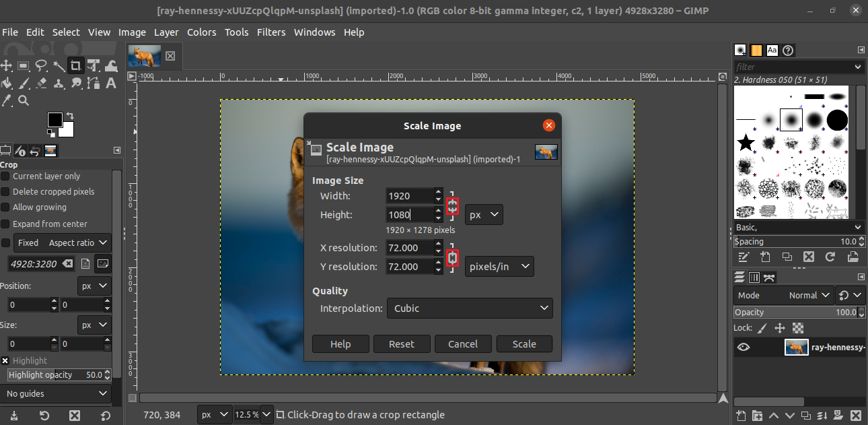Viewport: 868px width, 425px height.
Task: Hide the ray-hennessy layer via eye icon
Action: (x=744, y=348)
